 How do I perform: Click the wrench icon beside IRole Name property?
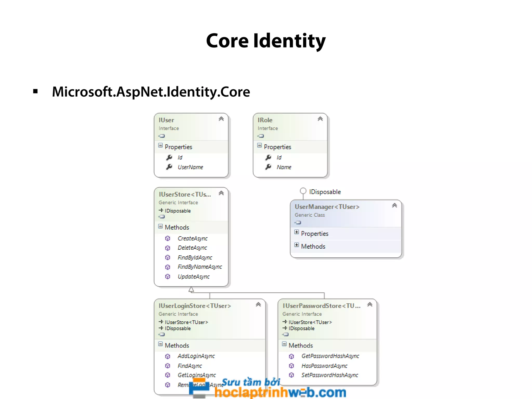click(268, 167)
